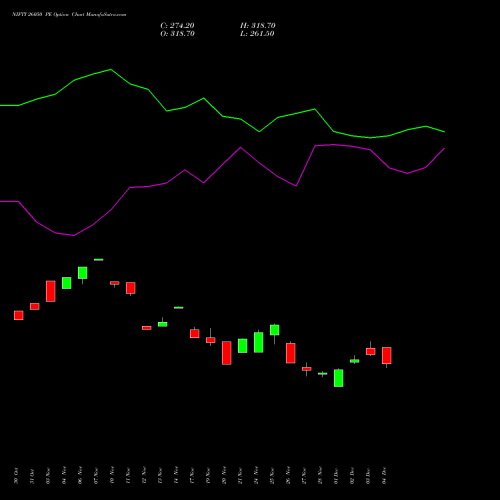Click the 26 Nov date label

click(x=288, y=476)
